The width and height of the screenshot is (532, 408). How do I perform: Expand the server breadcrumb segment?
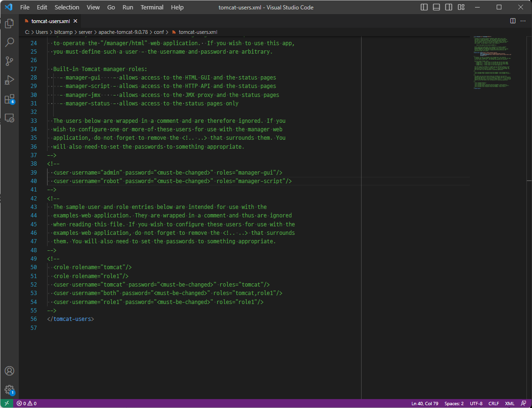click(86, 32)
